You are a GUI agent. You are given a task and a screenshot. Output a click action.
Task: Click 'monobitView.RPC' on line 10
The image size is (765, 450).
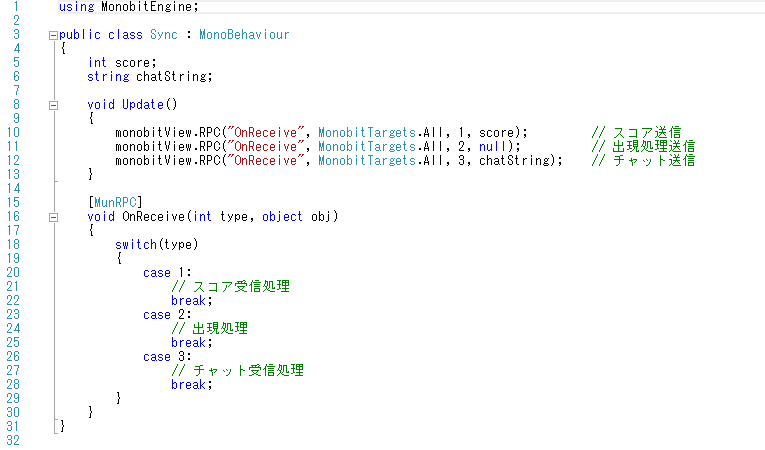pos(168,133)
